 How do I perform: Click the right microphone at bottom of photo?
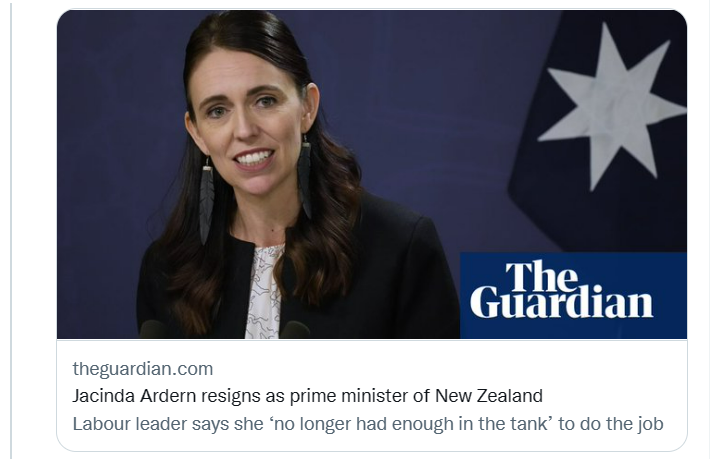pos(295,330)
